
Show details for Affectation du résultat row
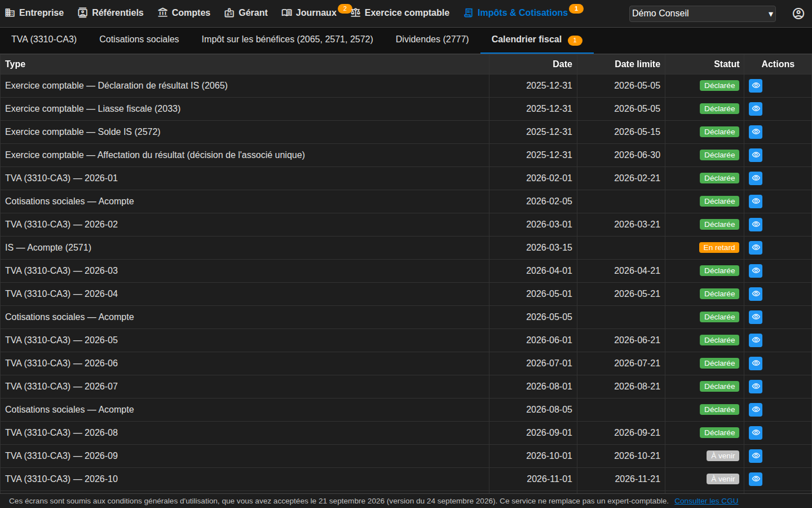pyautogui.click(x=756, y=155)
